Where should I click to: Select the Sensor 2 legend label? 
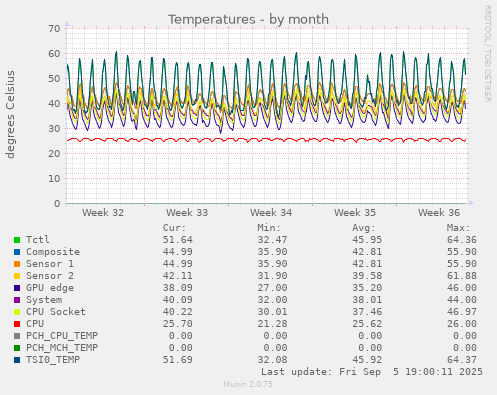(x=50, y=276)
